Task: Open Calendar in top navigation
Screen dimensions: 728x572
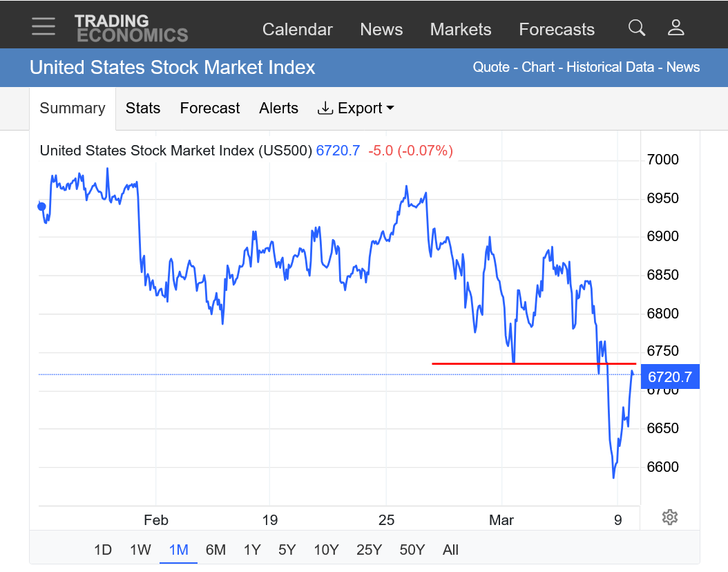Action: pyautogui.click(x=298, y=30)
